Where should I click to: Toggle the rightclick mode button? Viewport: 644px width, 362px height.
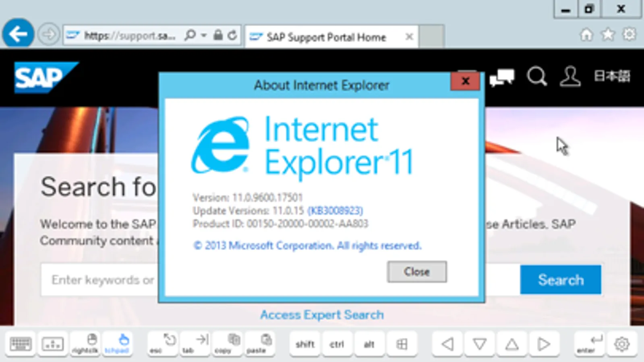85,344
